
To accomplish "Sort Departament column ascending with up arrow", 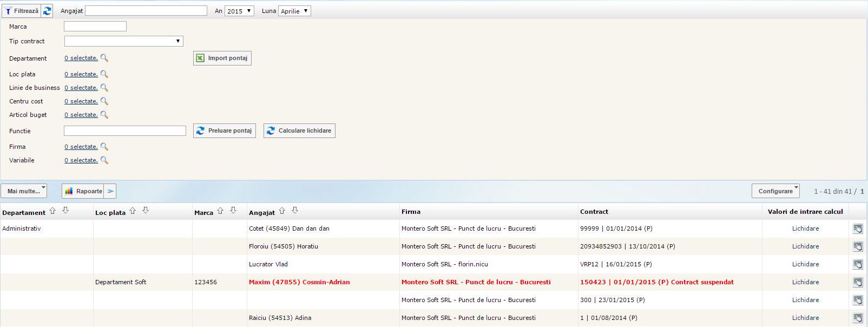I will (x=52, y=211).
